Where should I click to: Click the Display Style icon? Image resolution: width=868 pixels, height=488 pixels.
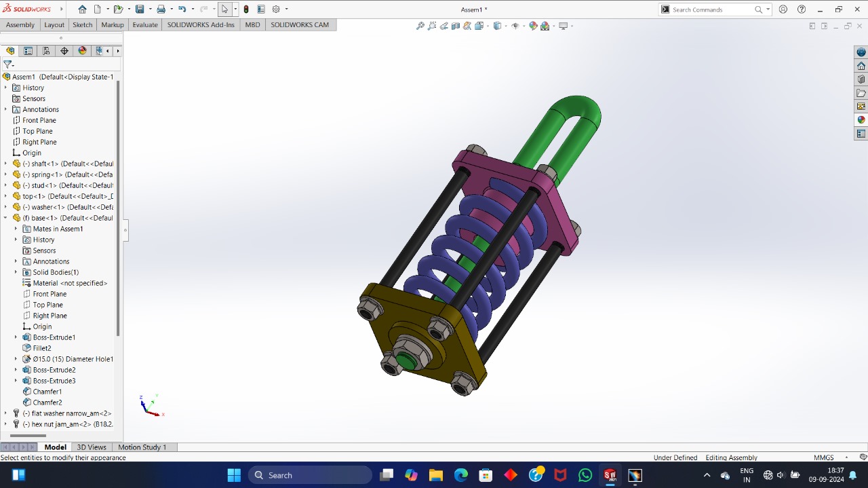[x=497, y=26]
